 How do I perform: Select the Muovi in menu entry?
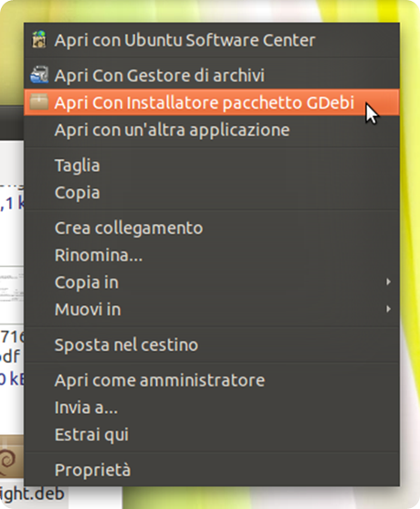[212, 310]
